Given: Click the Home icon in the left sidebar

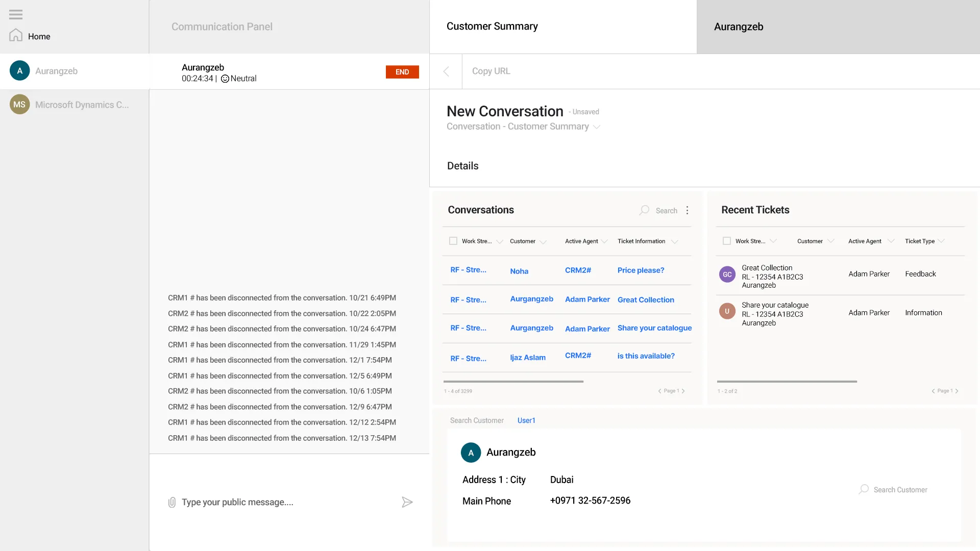Looking at the screenshot, I should pos(15,35).
